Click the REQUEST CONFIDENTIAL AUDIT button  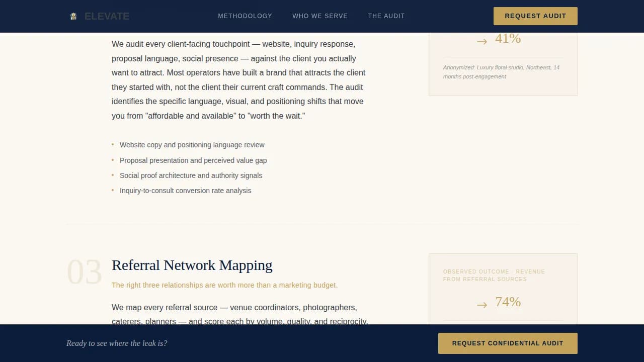coord(507,343)
